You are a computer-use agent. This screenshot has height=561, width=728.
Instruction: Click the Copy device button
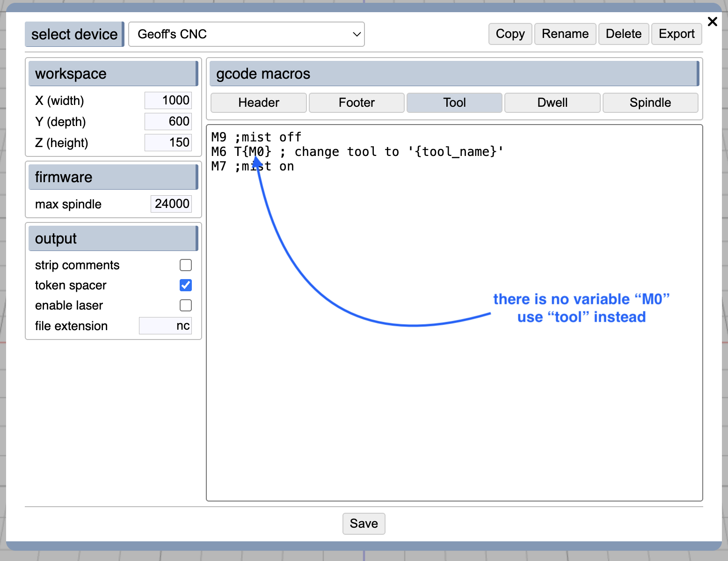coord(510,34)
